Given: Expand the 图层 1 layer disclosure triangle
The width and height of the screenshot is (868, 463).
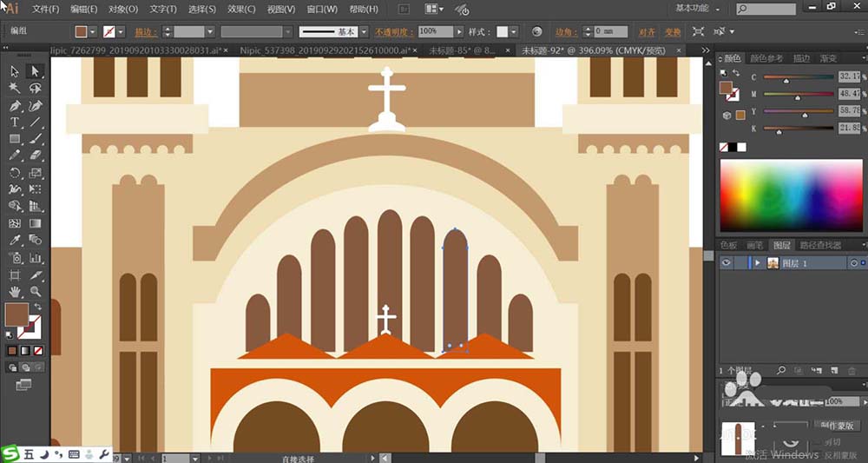Looking at the screenshot, I should coord(758,263).
